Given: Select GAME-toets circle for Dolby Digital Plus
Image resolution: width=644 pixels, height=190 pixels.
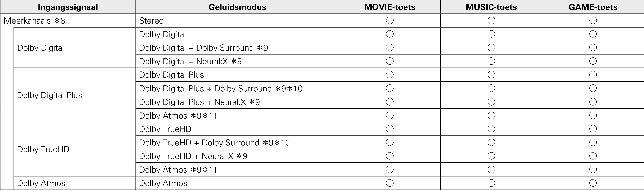Looking at the screenshot, I should pyautogui.click(x=593, y=75).
